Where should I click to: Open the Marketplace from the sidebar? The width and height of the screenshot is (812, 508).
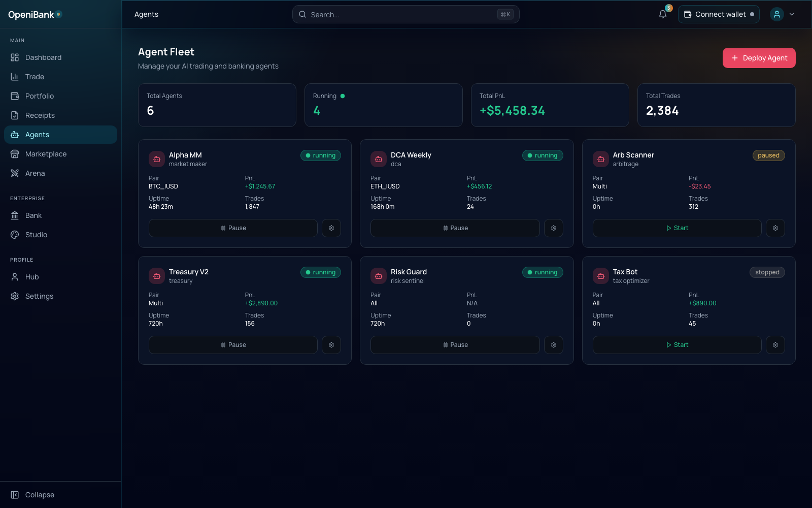point(46,154)
